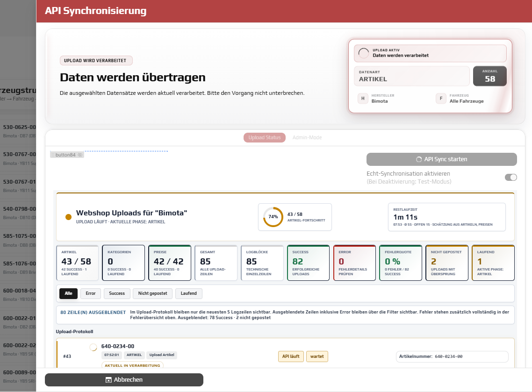Select row 600-0018-04 in background list

pos(18,295)
